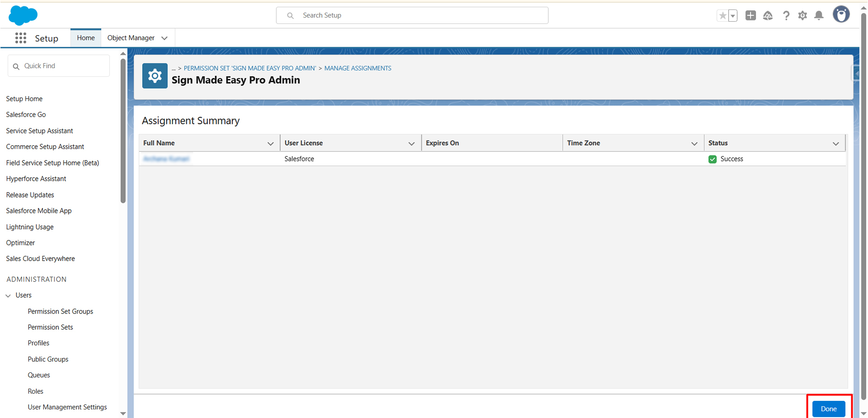Open the Object Manager tab
The width and height of the screenshot is (868, 418).
[131, 38]
